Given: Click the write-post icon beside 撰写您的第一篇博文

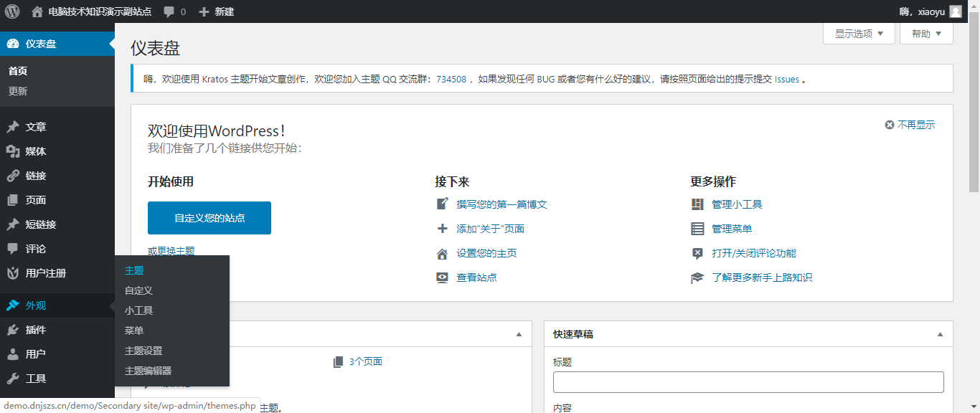Looking at the screenshot, I should 442,204.
